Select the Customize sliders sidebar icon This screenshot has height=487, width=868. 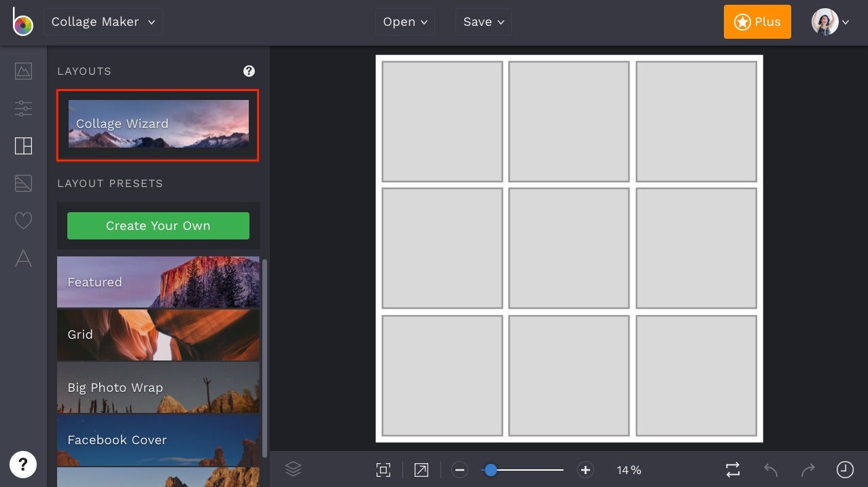(23, 108)
